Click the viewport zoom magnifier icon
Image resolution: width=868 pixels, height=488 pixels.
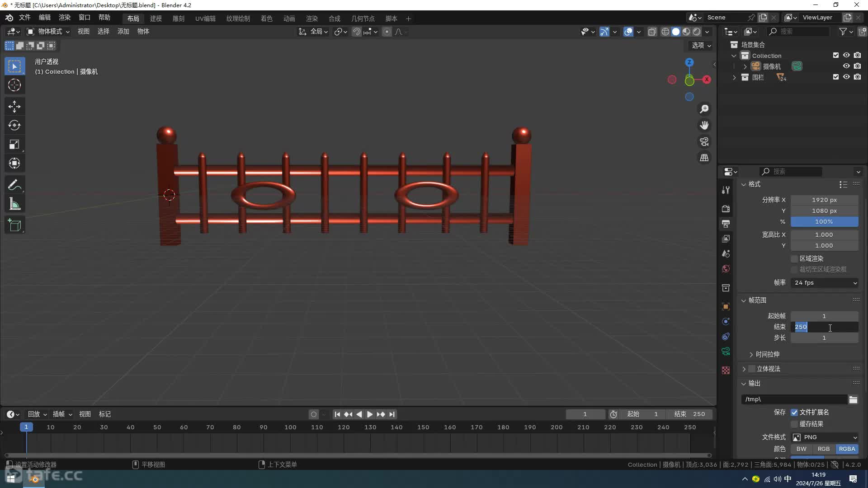pos(704,109)
